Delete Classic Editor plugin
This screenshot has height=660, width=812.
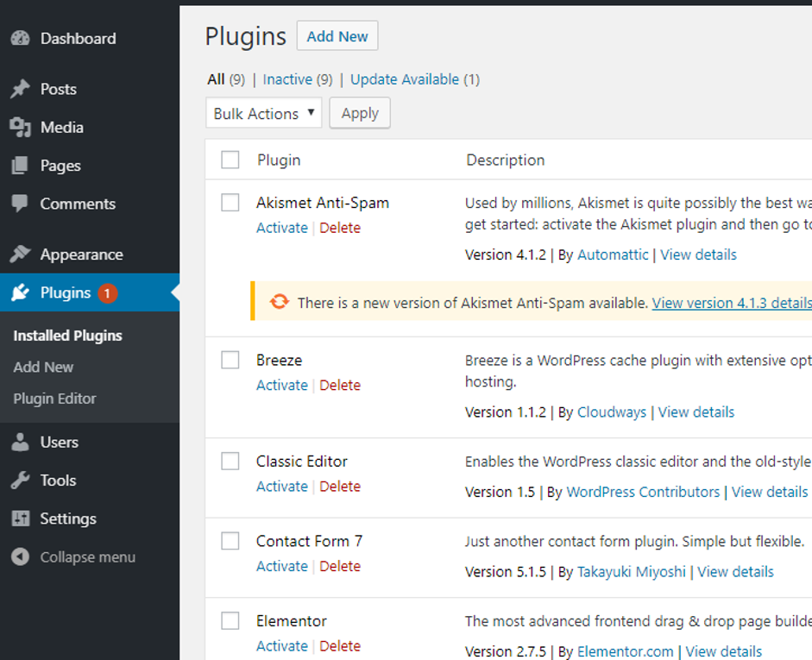340,486
